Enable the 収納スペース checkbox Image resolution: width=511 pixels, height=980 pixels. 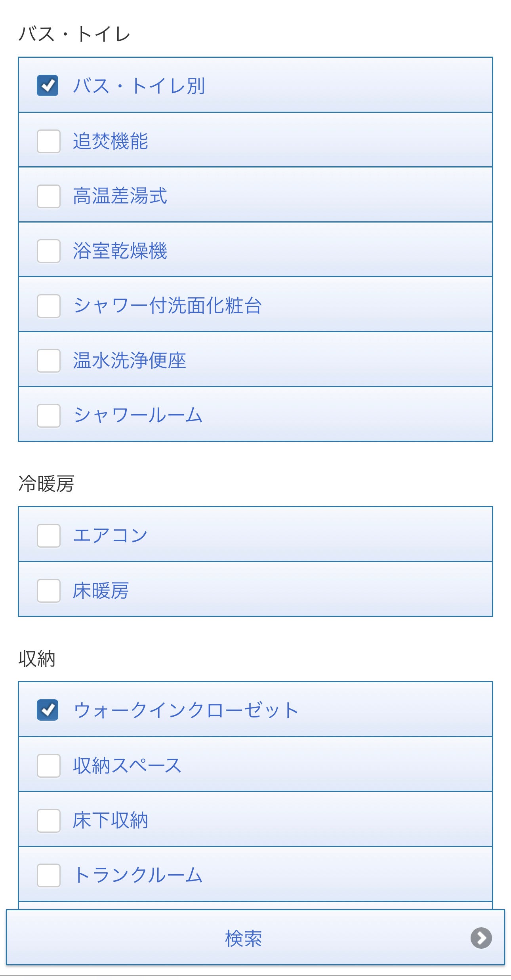coord(48,765)
